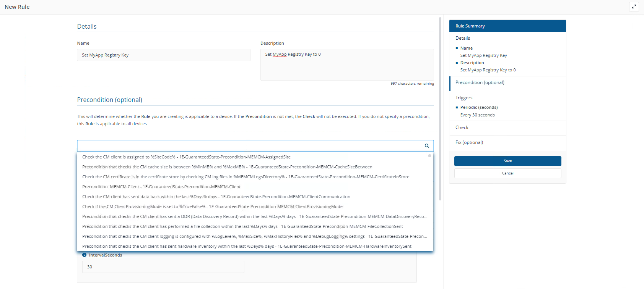Go to Check section in Rule Summary
This screenshot has width=644, height=289.
462,128
